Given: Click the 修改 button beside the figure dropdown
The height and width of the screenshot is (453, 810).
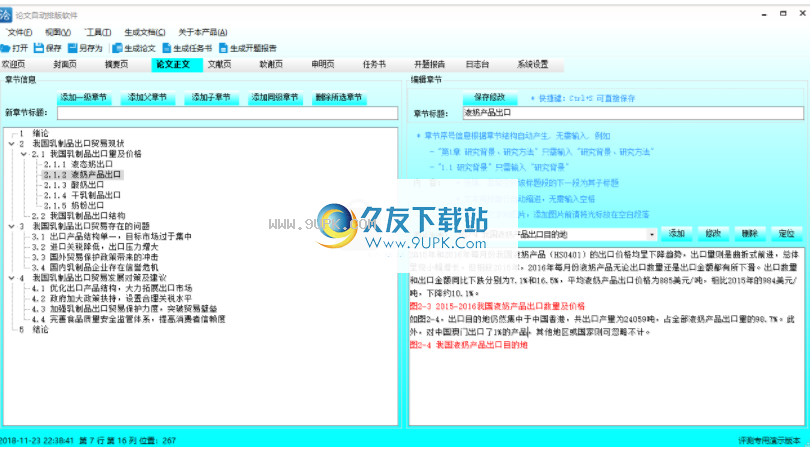Looking at the screenshot, I should [x=713, y=234].
